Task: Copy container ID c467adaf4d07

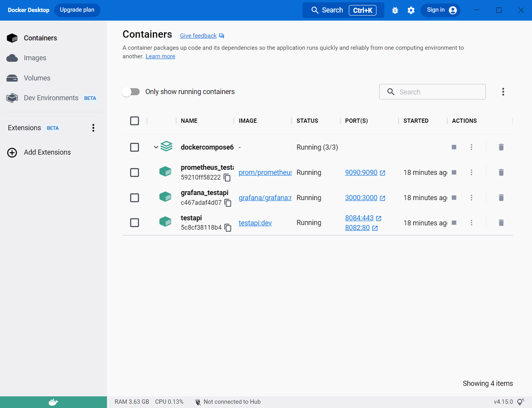Action: pyautogui.click(x=228, y=203)
